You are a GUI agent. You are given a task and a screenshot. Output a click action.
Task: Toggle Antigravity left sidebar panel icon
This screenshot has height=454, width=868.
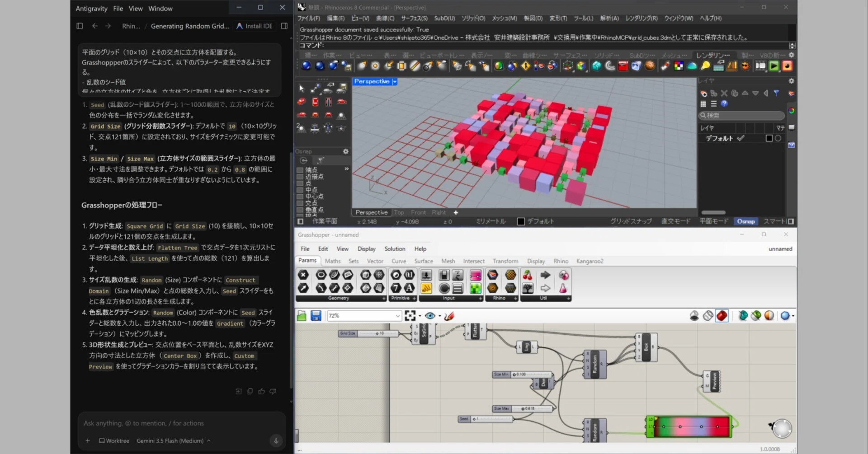[x=80, y=26]
